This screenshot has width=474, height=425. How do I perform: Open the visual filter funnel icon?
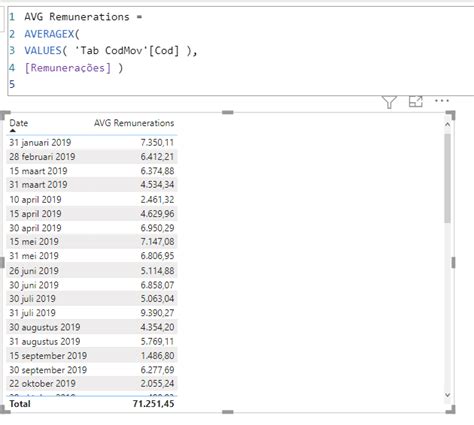pyautogui.click(x=389, y=102)
